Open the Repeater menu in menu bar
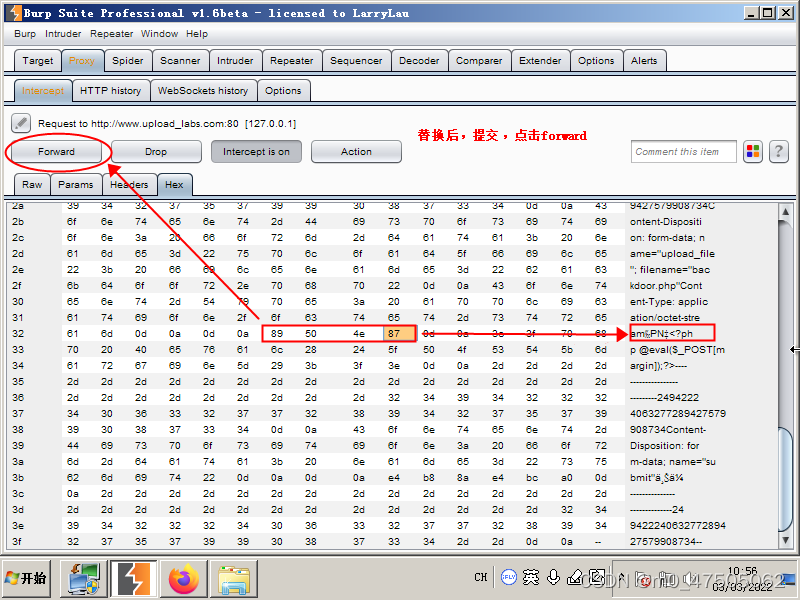Screen dimensions: 800x600 [111, 34]
